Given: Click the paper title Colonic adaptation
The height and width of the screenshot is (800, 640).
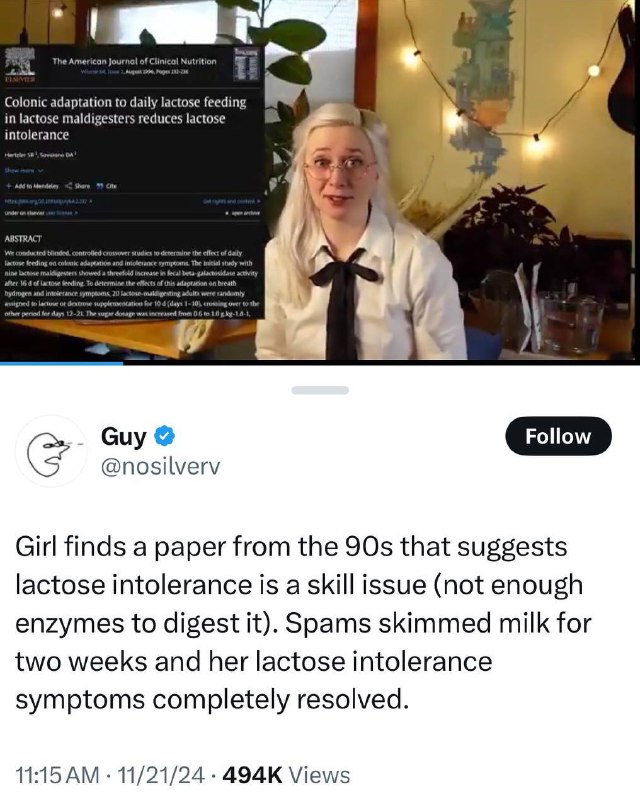Looking at the screenshot, I should pos(126,118).
